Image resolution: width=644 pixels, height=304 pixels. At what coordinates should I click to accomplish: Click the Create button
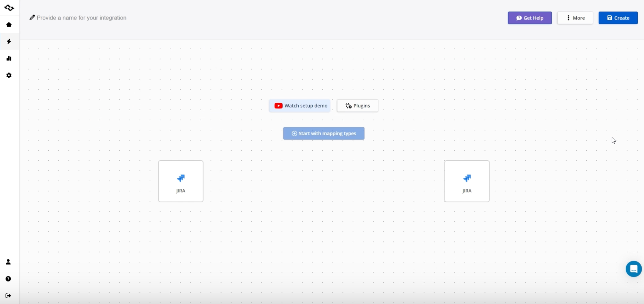618,18
